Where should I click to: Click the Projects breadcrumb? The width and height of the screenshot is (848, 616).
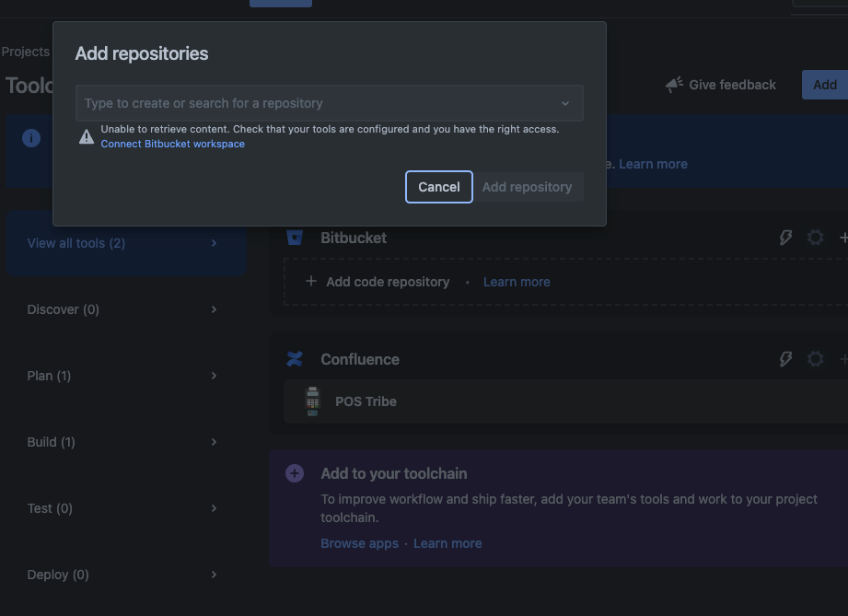tap(26, 52)
